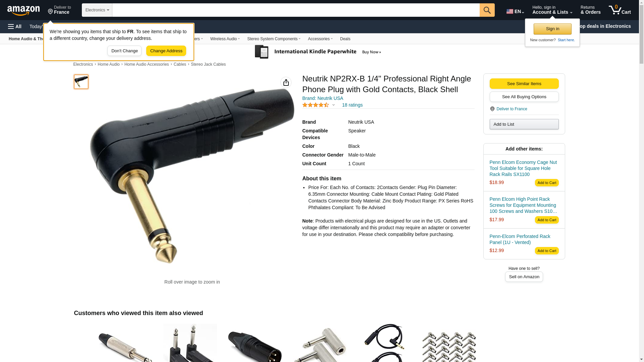Click the Deliver to France location pin

point(50,12)
